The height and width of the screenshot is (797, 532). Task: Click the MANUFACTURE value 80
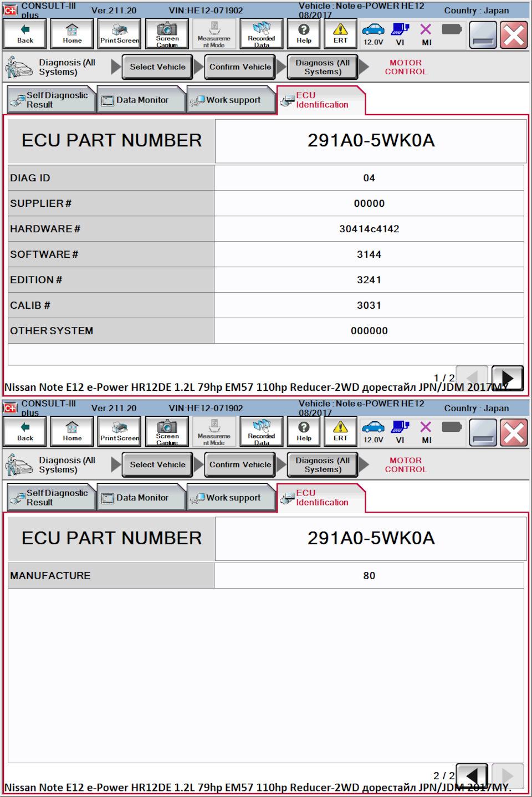[x=369, y=576]
